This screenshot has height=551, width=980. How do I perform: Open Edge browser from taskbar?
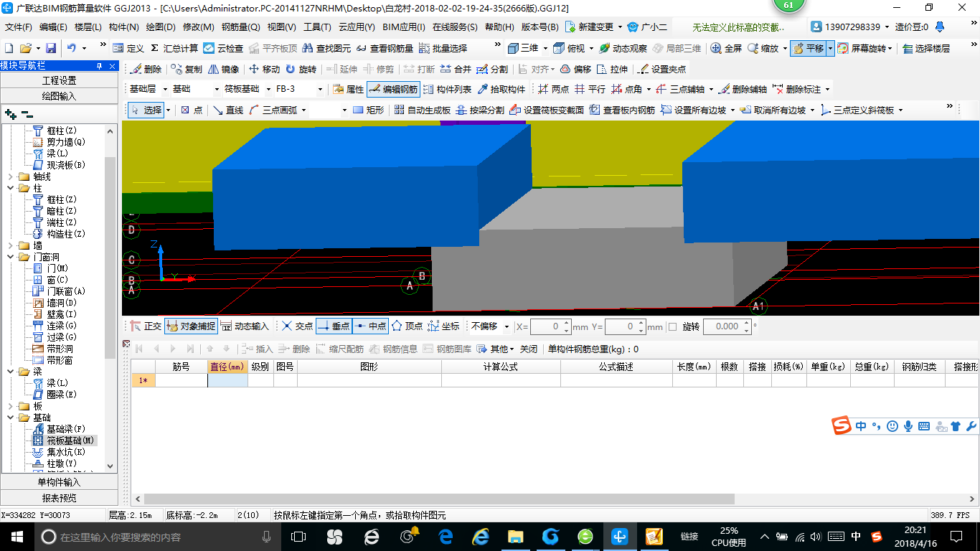coord(446,536)
